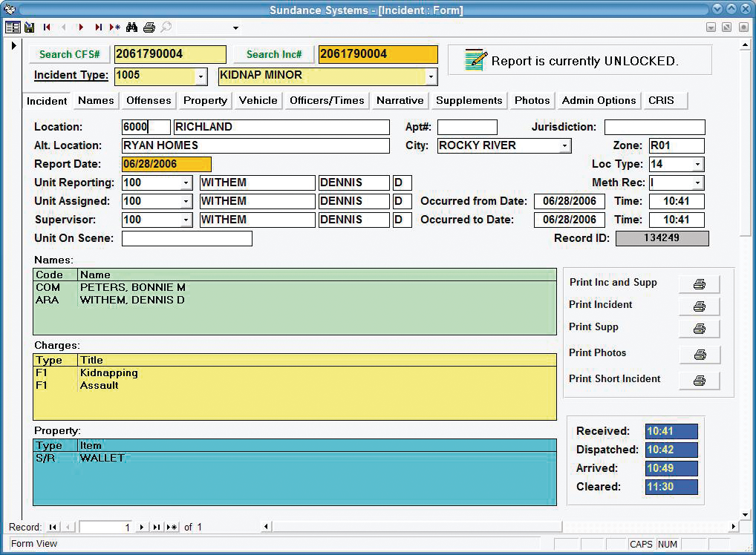The image size is (756, 555).
Task: Expand the Loc Type dropdown
Action: point(697,165)
